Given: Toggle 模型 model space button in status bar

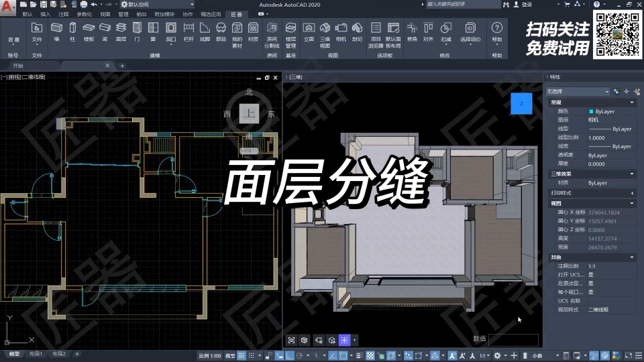Looking at the screenshot, I should pos(230,355).
